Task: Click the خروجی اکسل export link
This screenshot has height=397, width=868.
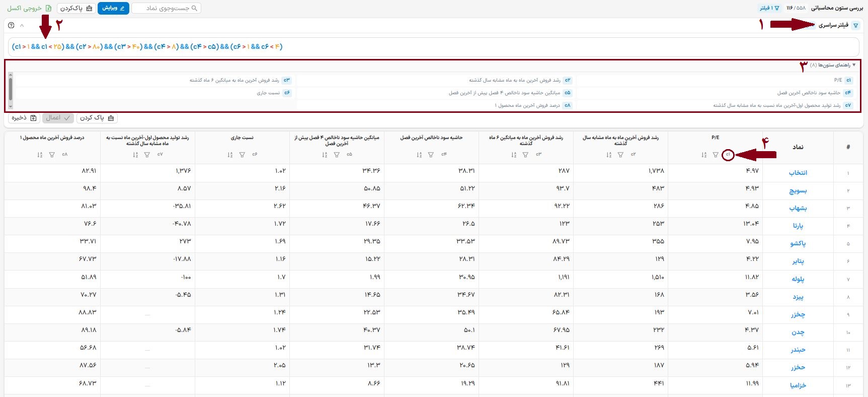Action: [x=29, y=8]
